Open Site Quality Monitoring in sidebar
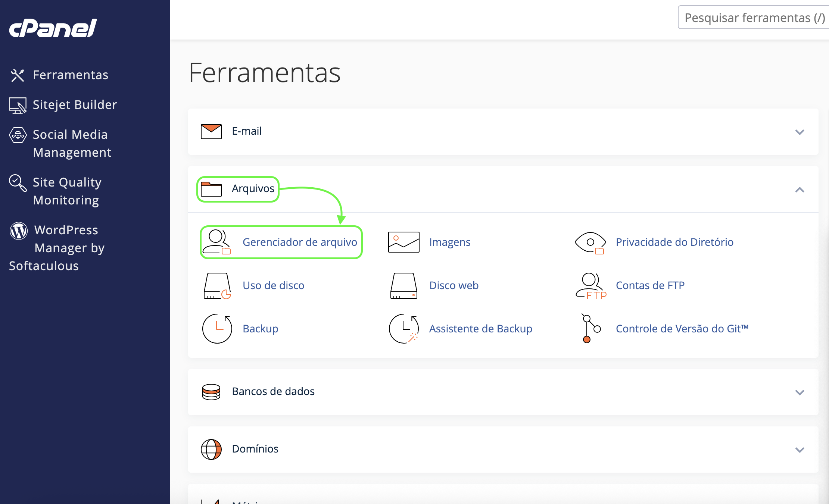 pos(67,191)
